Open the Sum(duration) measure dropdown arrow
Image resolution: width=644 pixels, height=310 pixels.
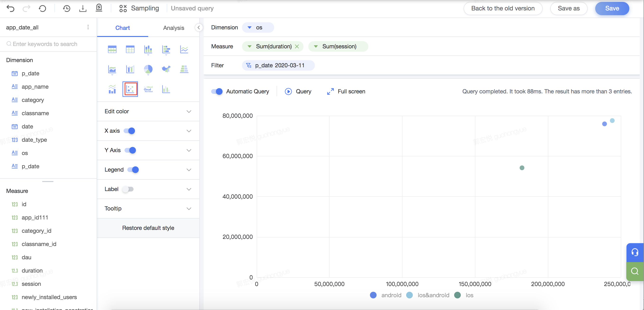(249, 46)
